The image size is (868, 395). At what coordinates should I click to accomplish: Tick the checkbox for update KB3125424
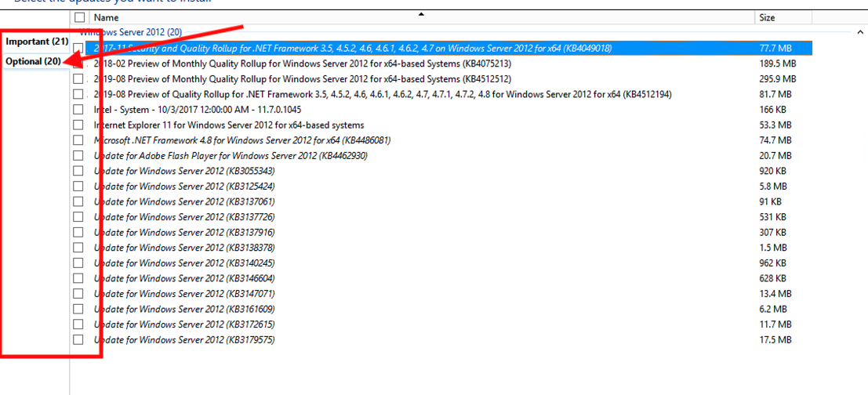coord(78,186)
